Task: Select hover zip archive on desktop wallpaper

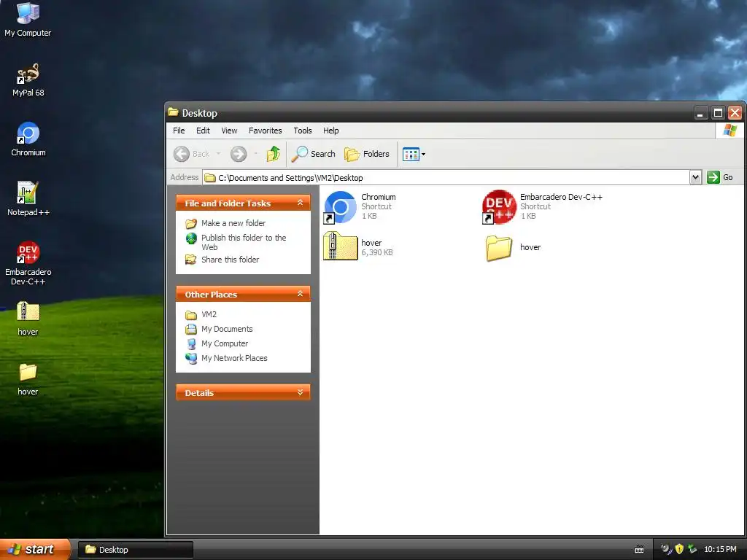Action: point(28,319)
